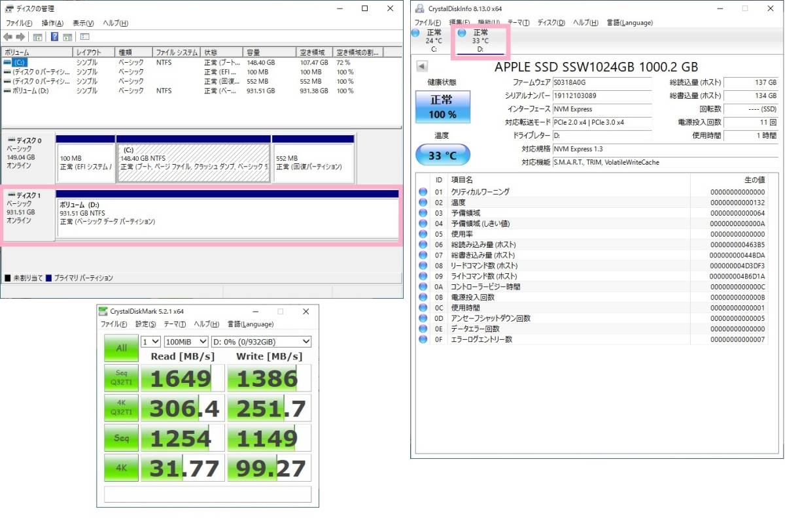Click the back arrow in Disk Management toolbar
The image size is (785, 532).
pos(8,37)
